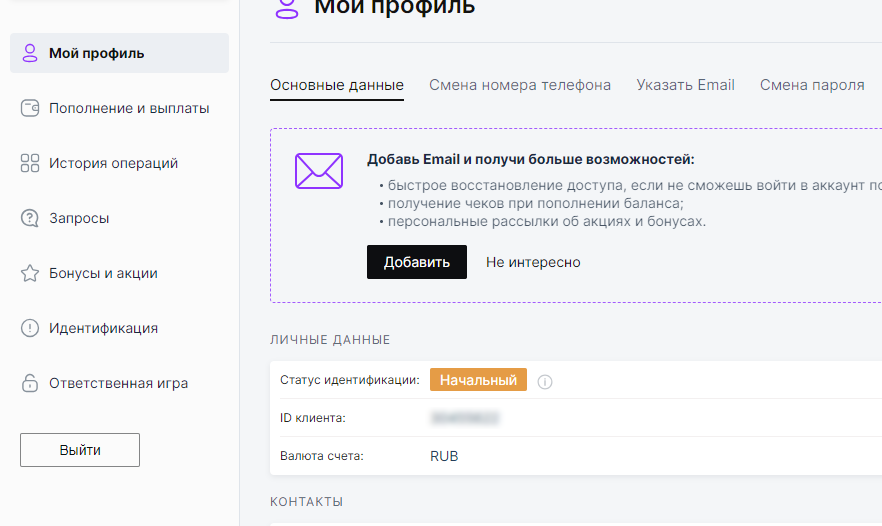Switch to Указать Email tab
Screen dimensions: 882x526
pyautogui.click(x=685, y=85)
